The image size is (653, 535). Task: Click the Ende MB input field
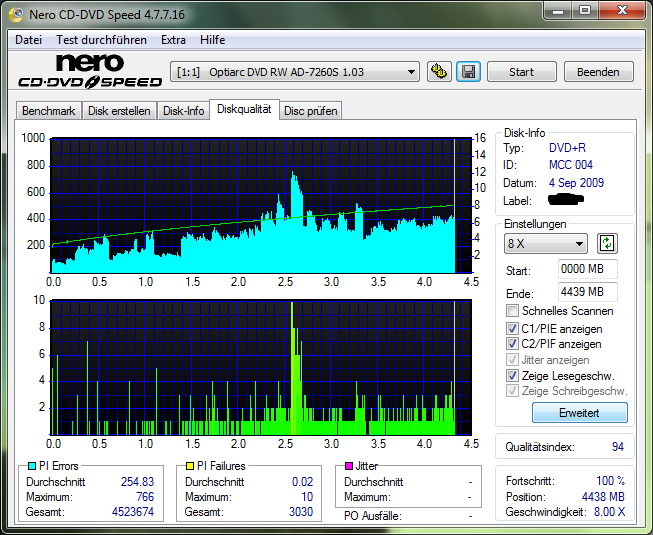tap(587, 292)
